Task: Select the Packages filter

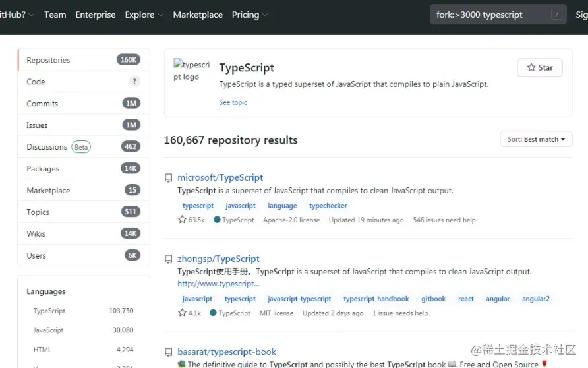Action: pos(84,169)
